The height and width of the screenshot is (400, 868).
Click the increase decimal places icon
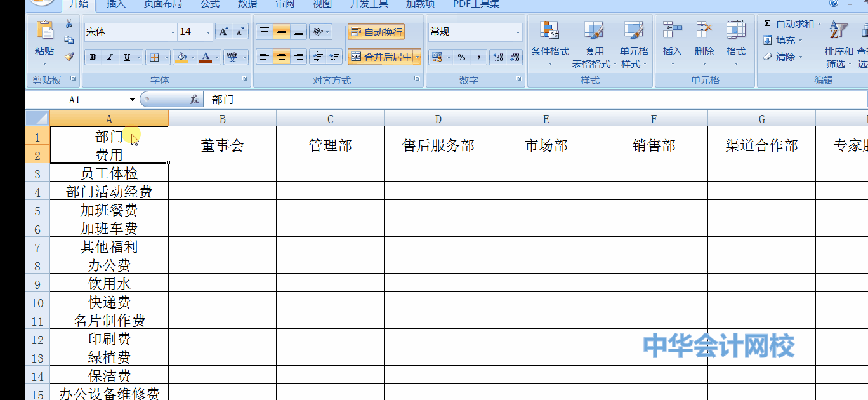pos(498,57)
